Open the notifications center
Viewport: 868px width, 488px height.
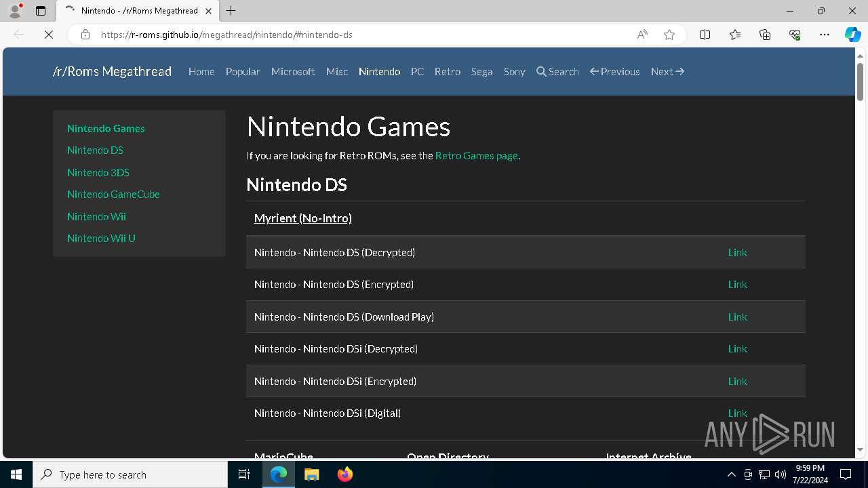846,474
